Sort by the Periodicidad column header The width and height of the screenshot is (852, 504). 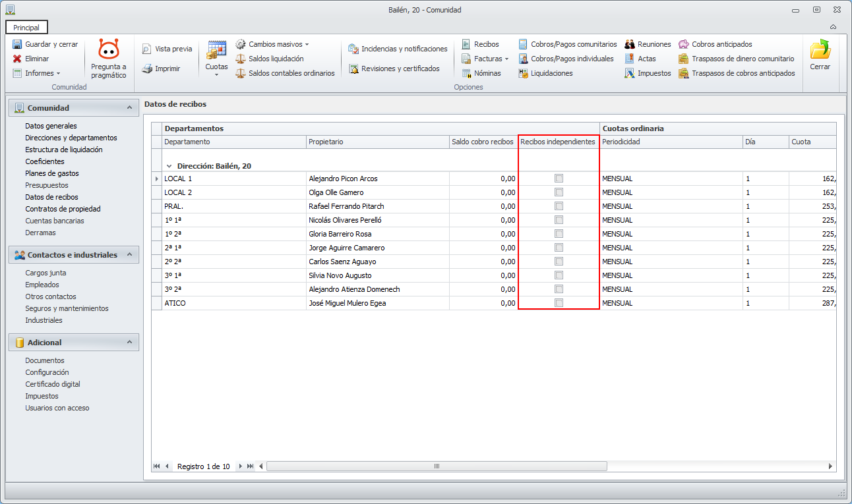click(x=671, y=142)
